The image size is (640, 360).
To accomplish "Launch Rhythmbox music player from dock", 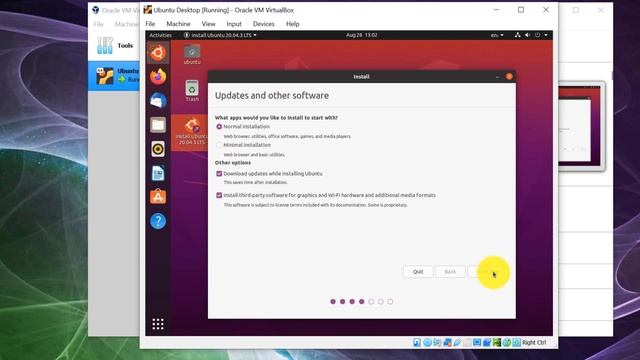I will [x=158, y=149].
